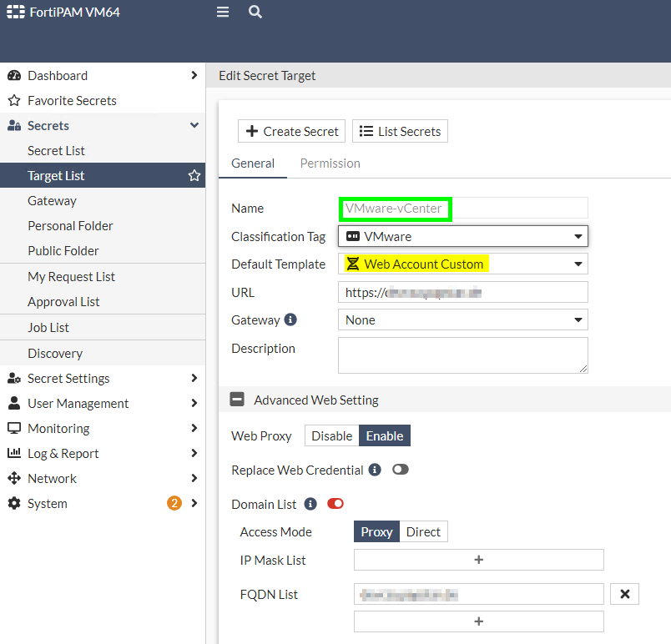Screen dimensions: 671x644
Task: Toggle the Domain List switch
Action: click(x=335, y=504)
